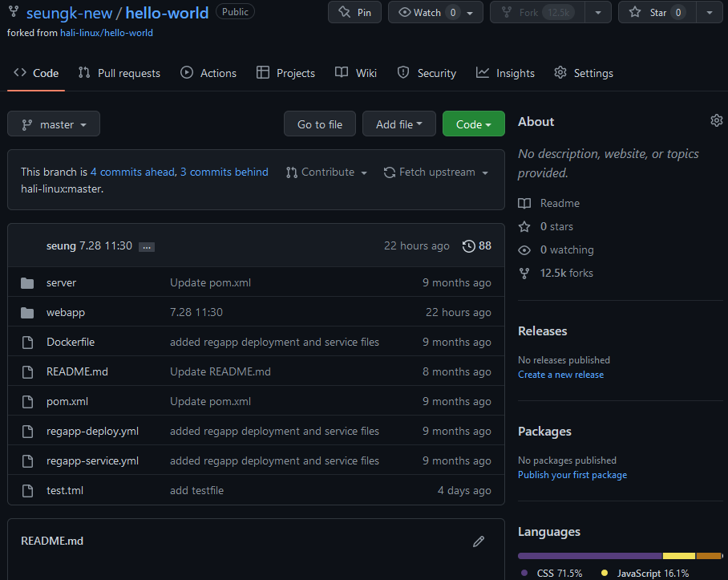The width and height of the screenshot is (728, 580).
Task: Toggle Star on this repository
Action: (657, 12)
